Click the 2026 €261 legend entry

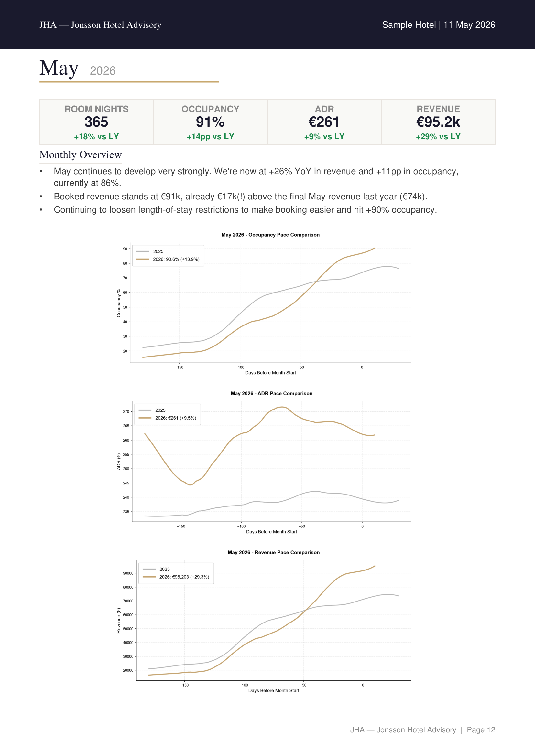point(167,418)
